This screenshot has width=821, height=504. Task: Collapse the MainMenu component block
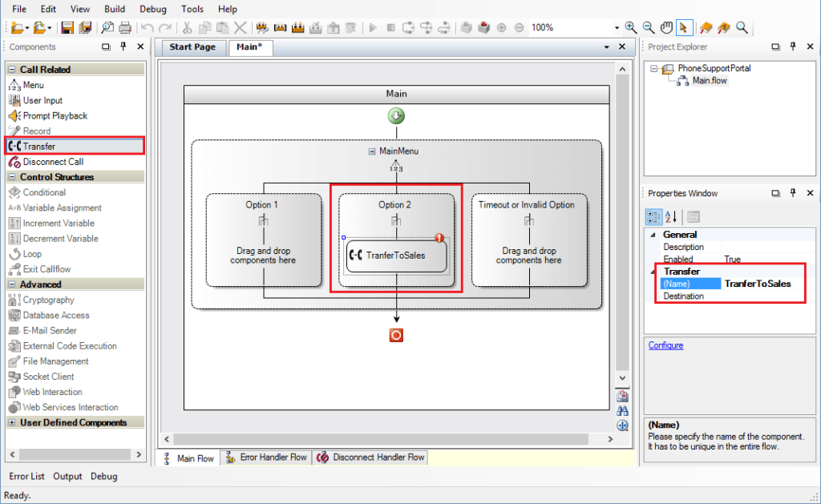click(x=372, y=151)
